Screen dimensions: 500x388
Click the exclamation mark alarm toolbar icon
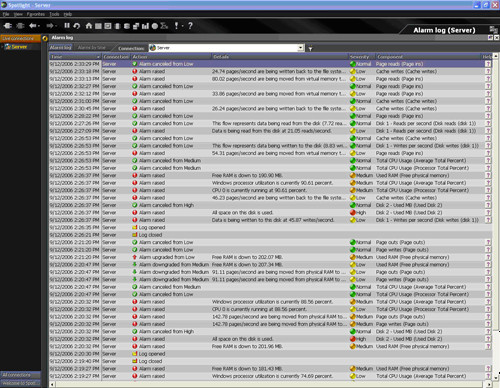point(176,26)
